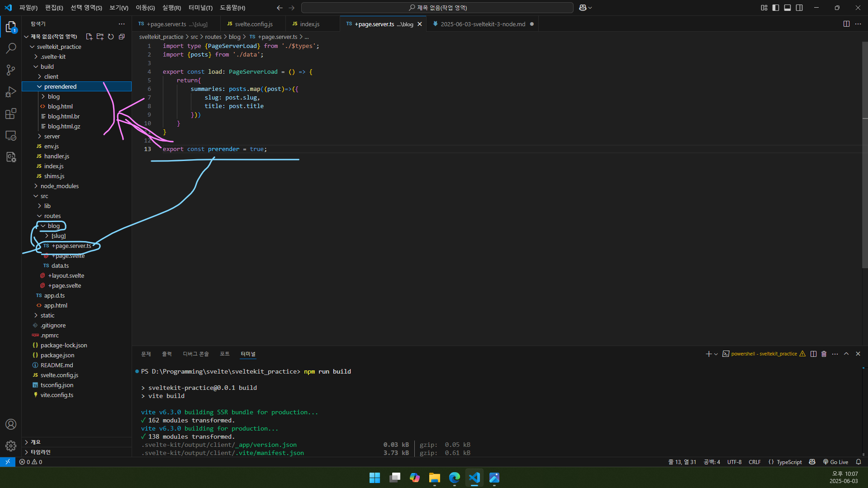Toggle bottom panel visibility
This screenshot has width=868, height=488.
click(x=787, y=8)
